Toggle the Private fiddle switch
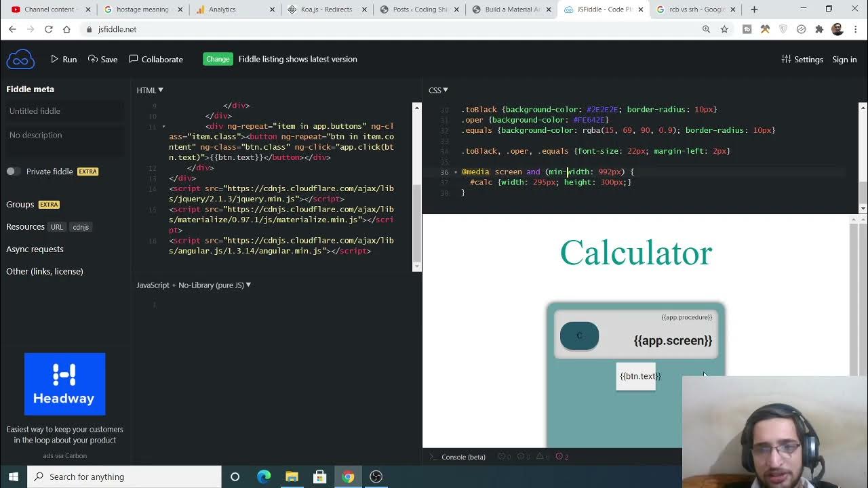Viewport: 868px width, 488px height. [13, 171]
